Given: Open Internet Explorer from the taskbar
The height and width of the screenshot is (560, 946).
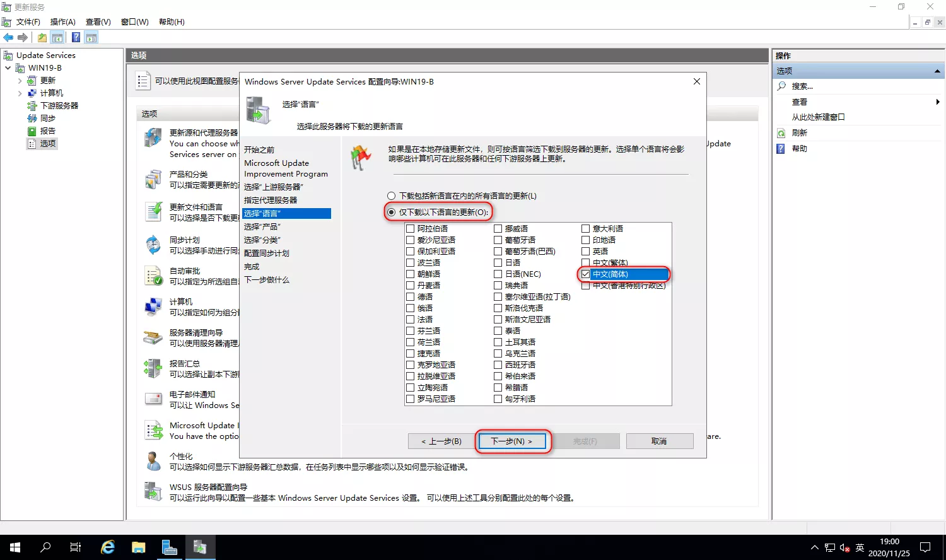Looking at the screenshot, I should click(x=108, y=547).
